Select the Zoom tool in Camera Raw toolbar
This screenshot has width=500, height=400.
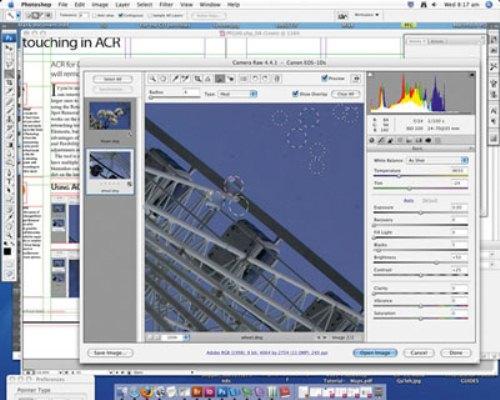pos(153,79)
